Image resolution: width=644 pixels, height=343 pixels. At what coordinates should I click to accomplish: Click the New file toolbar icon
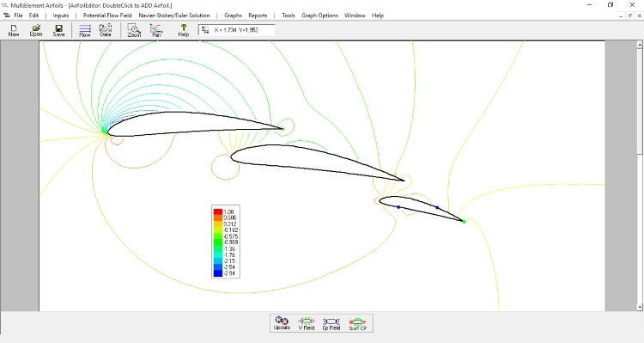click(x=14, y=30)
